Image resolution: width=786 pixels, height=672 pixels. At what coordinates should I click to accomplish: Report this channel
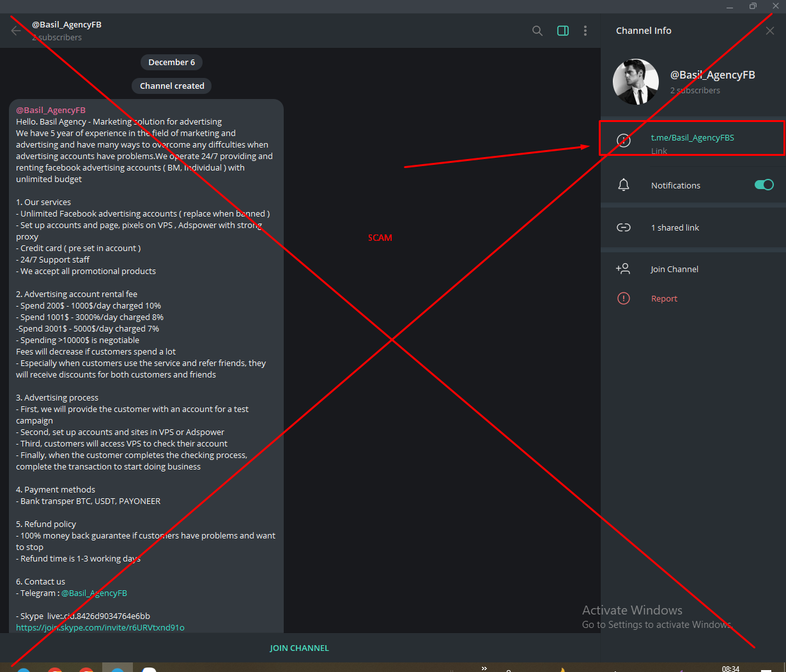coord(664,298)
